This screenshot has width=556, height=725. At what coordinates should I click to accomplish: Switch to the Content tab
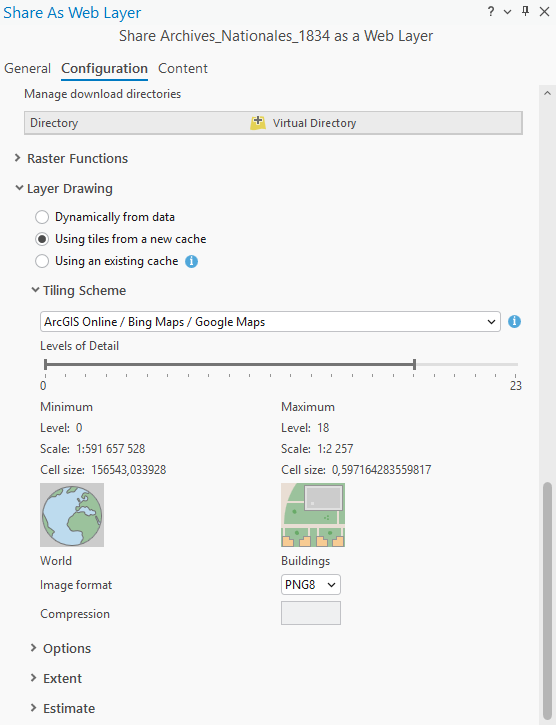(x=183, y=68)
